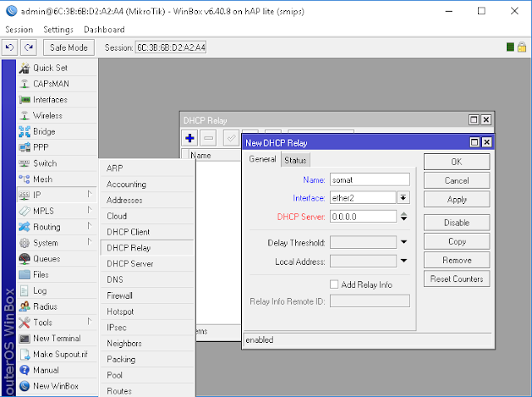
Task: Enable the Add Relay Info checkbox
Action: [334, 285]
